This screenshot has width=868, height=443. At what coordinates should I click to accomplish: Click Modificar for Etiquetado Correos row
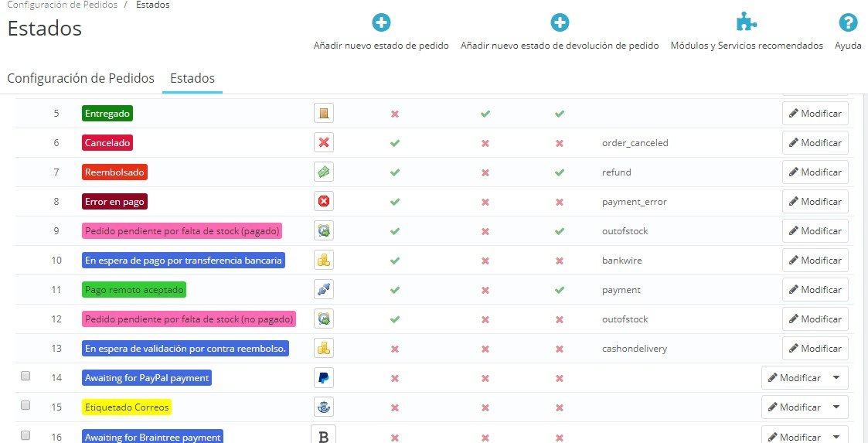coord(795,407)
